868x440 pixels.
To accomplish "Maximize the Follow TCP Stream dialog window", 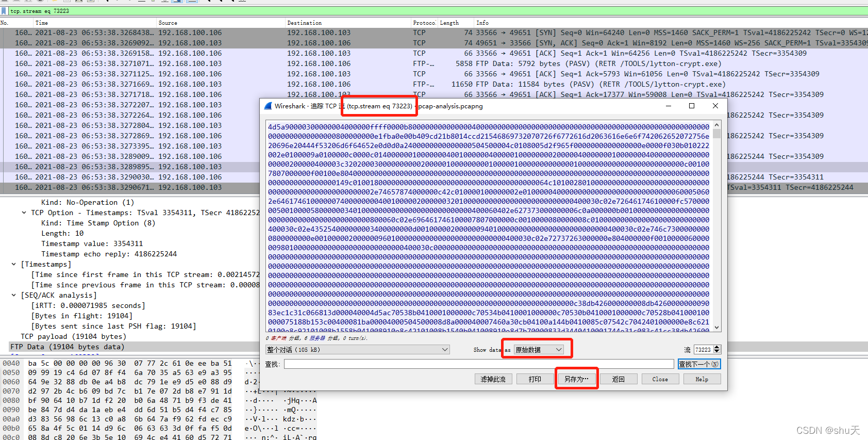I will [692, 106].
